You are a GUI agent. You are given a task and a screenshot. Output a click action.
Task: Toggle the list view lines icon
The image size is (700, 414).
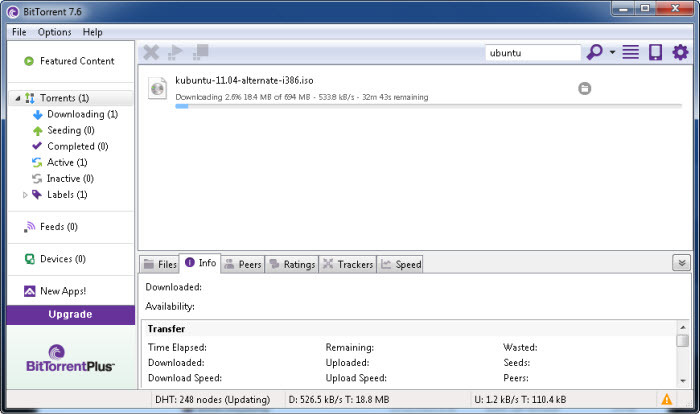coord(630,52)
